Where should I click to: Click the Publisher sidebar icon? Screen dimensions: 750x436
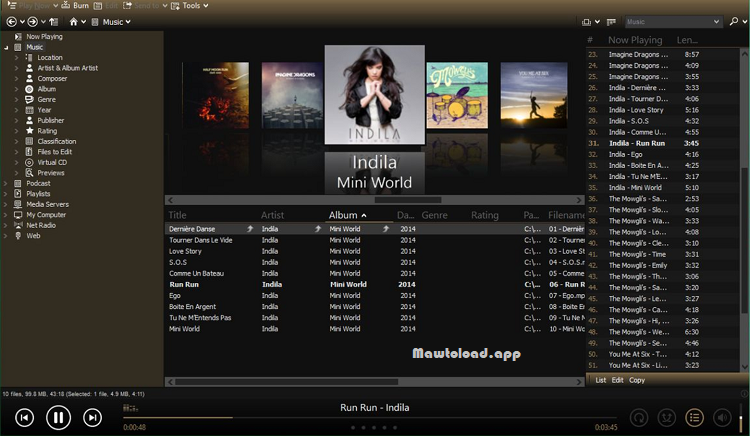tap(29, 120)
